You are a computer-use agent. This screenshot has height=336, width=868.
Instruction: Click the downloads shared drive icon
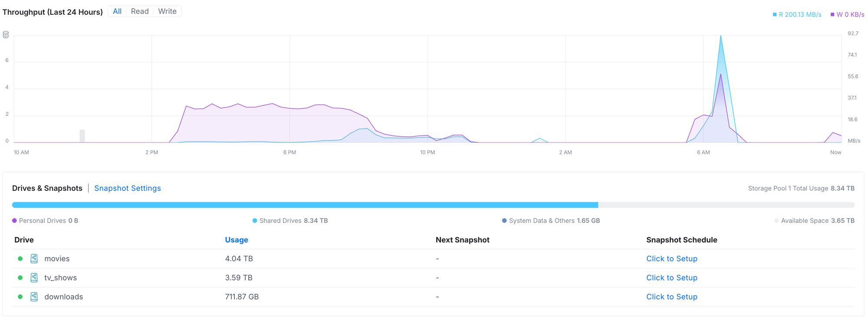click(34, 297)
